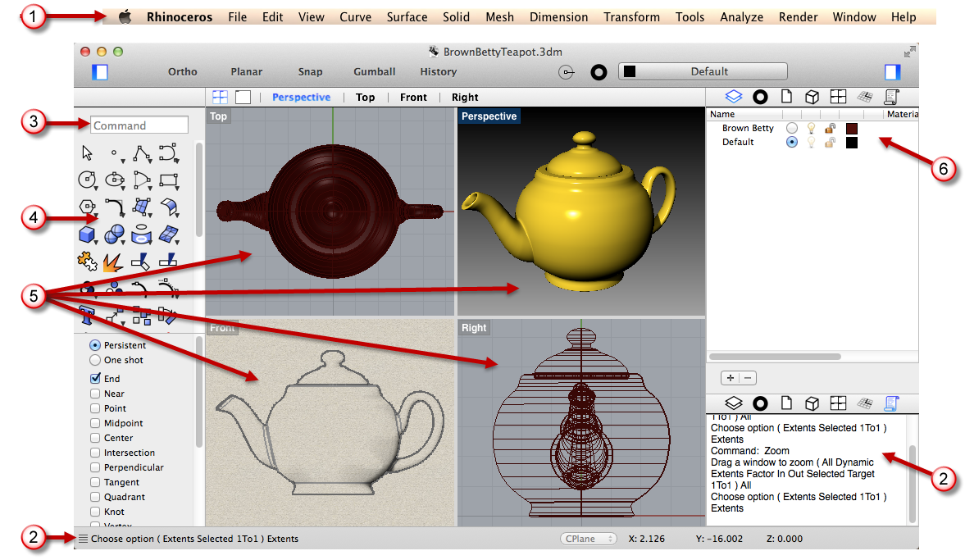
Task: Toggle left sidebar with the top-left panel icon
Action: pyautogui.click(x=100, y=72)
